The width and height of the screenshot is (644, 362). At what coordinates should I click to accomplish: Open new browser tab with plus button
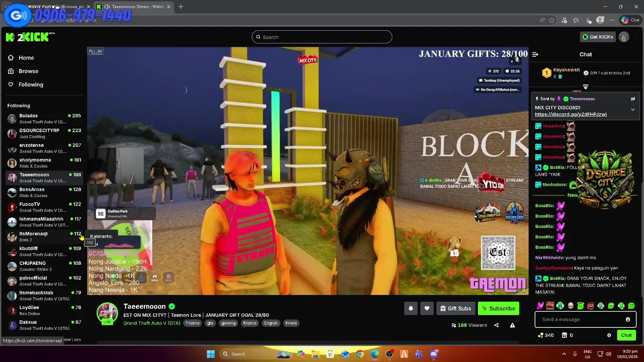(x=181, y=7)
